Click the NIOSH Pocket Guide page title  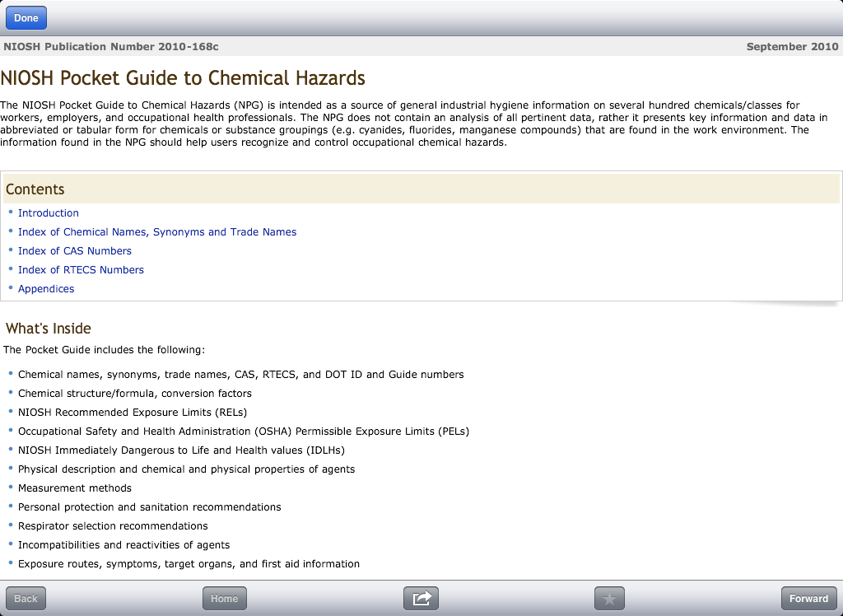click(183, 79)
